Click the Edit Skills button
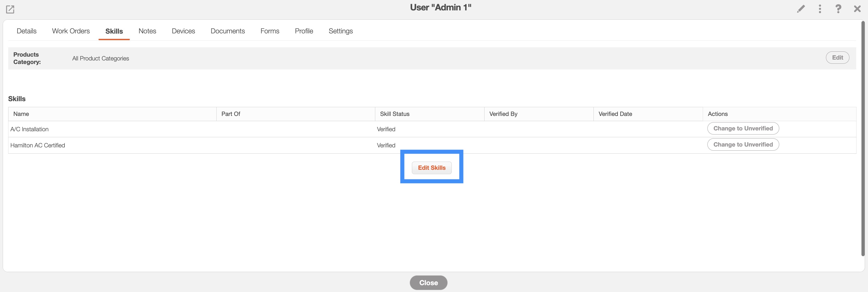Image resolution: width=868 pixels, height=292 pixels. pos(431,168)
